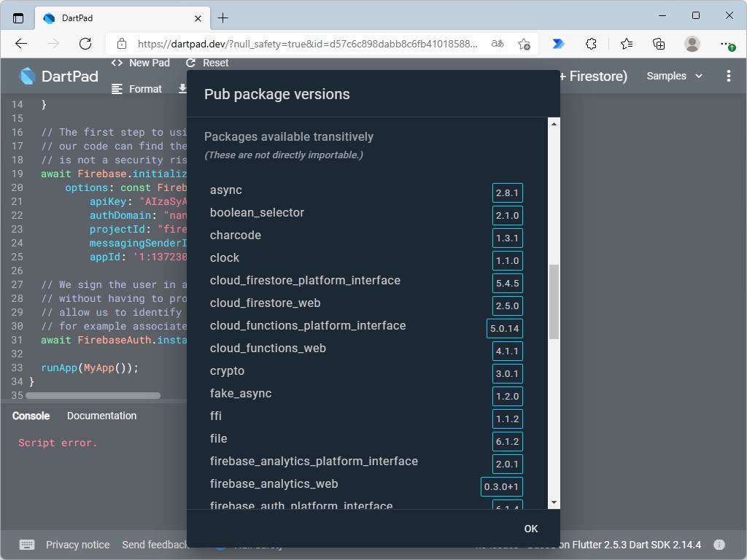
Task: Open the Samples dropdown
Action: tap(674, 76)
